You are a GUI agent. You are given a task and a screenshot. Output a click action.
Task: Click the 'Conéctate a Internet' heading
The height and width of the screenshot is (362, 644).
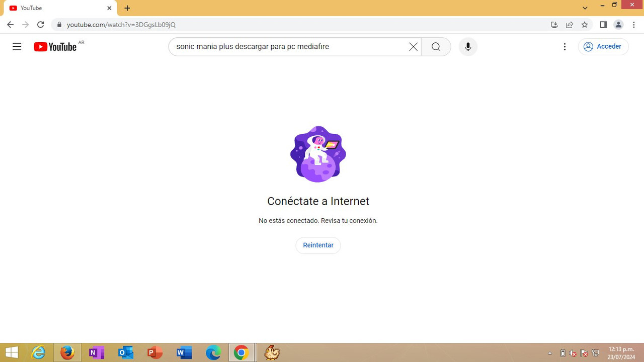click(318, 201)
